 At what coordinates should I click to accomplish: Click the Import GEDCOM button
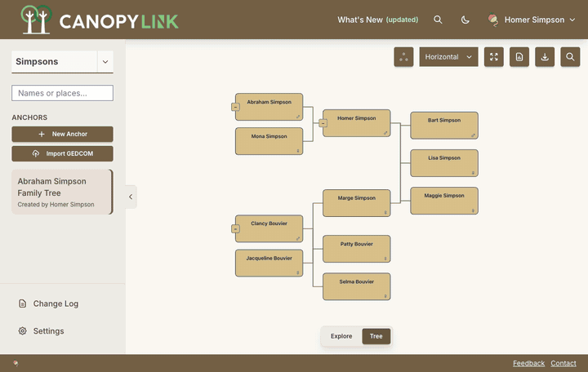[62, 153]
